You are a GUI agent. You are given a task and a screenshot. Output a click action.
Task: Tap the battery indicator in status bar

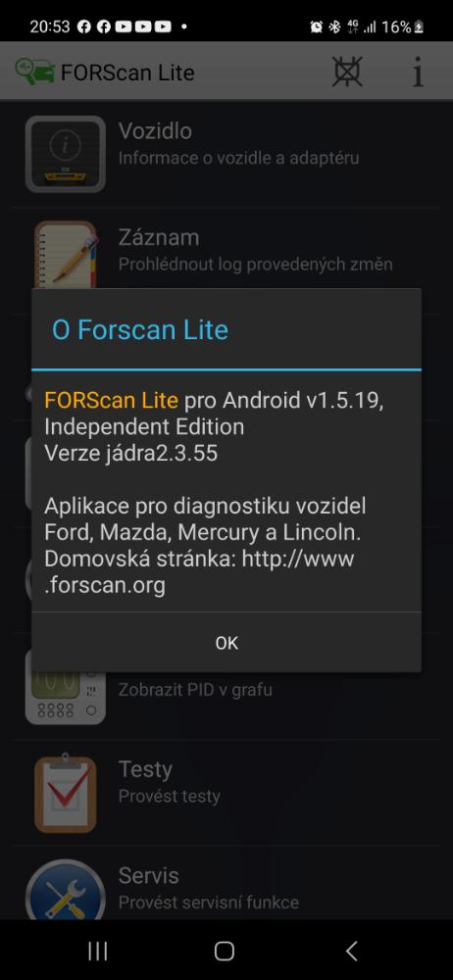(419, 26)
